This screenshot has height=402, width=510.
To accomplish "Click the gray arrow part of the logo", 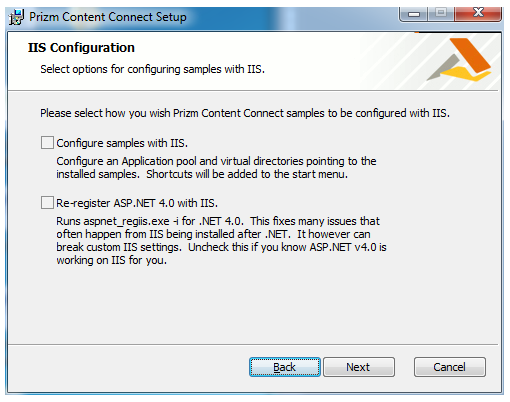I will coord(443,67).
